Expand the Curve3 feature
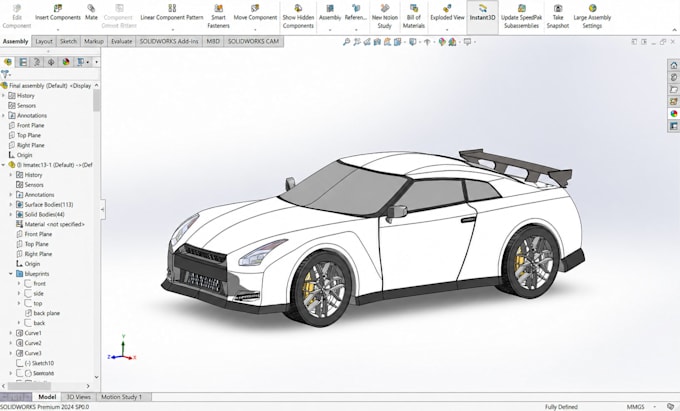 (x=11, y=353)
